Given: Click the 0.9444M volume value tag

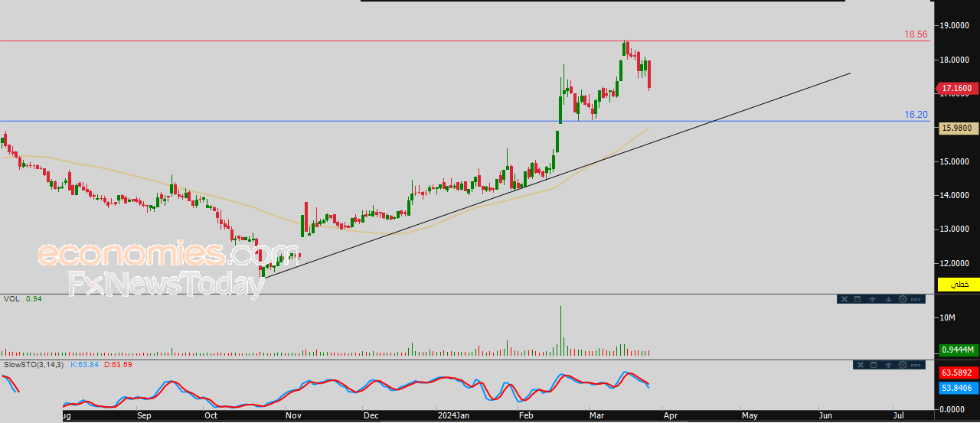Looking at the screenshot, I should coord(957,350).
